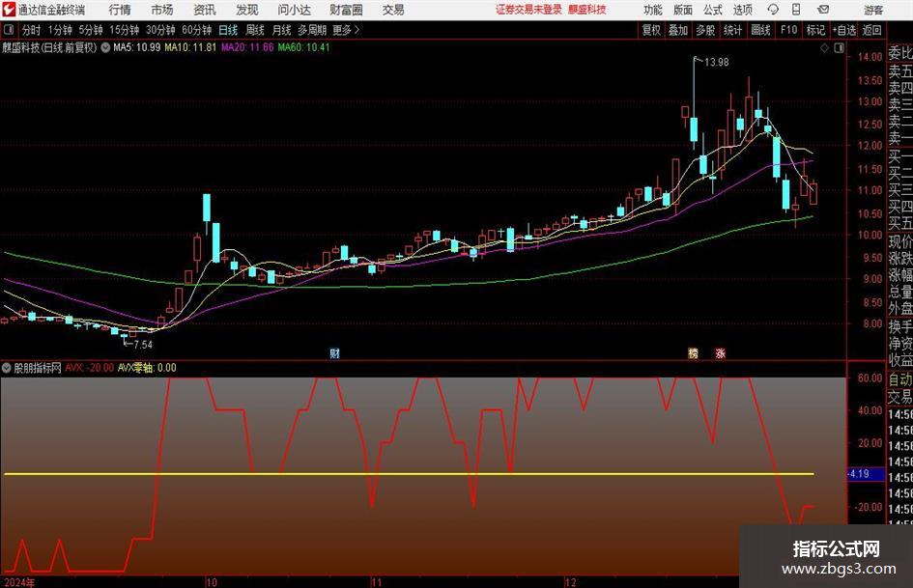Open the mail envelope icon
The image size is (913, 588).
pos(823,10)
